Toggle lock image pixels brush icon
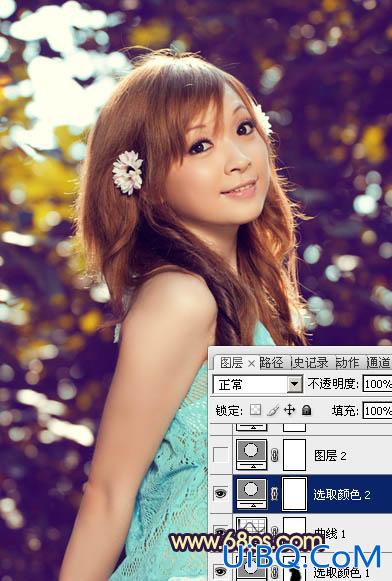Image resolution: width=392 pixels, height=581 pixels. pyautogui.click(x=273, y=410)
